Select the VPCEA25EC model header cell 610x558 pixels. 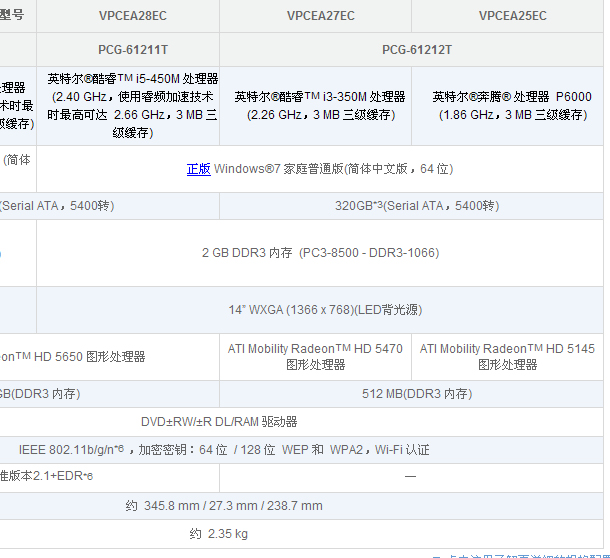[x=508, y=16]
